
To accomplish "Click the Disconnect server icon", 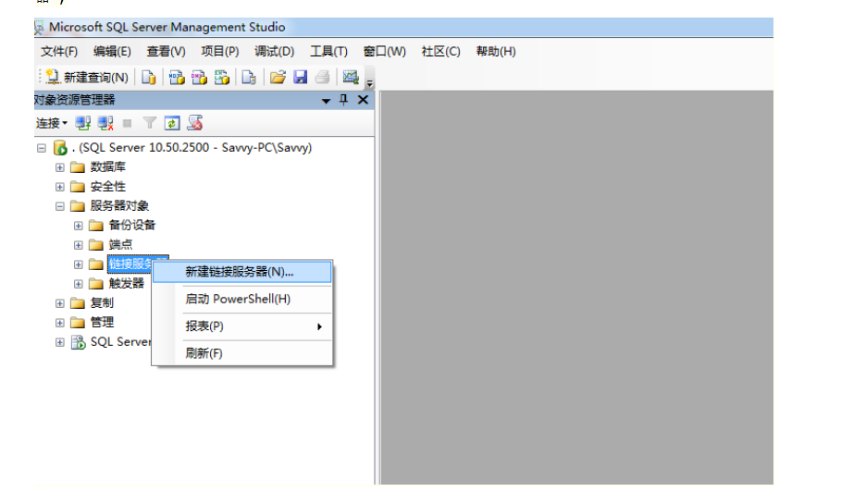I will pyautogui.click(x=105, y=123).
